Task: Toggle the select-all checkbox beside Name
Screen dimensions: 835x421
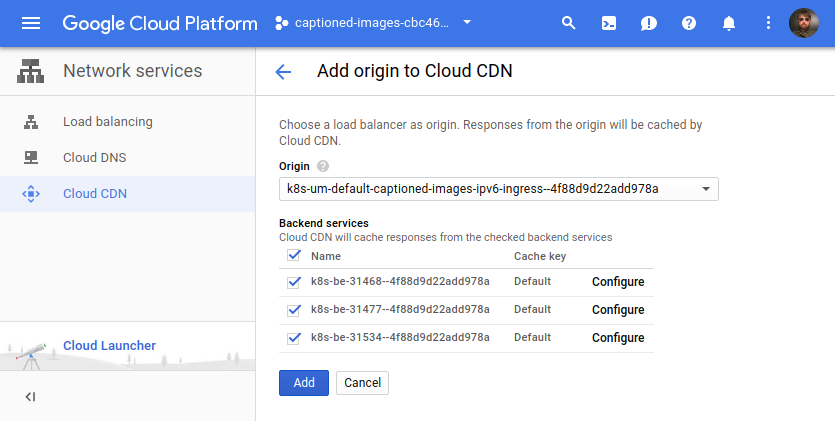Action: [294, 256]
